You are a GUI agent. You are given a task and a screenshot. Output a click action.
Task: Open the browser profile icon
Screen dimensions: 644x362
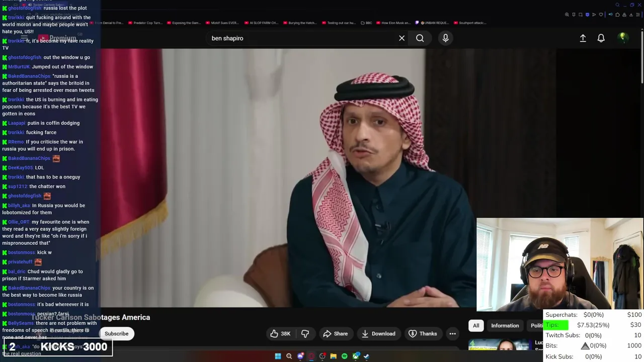(624, 15)
